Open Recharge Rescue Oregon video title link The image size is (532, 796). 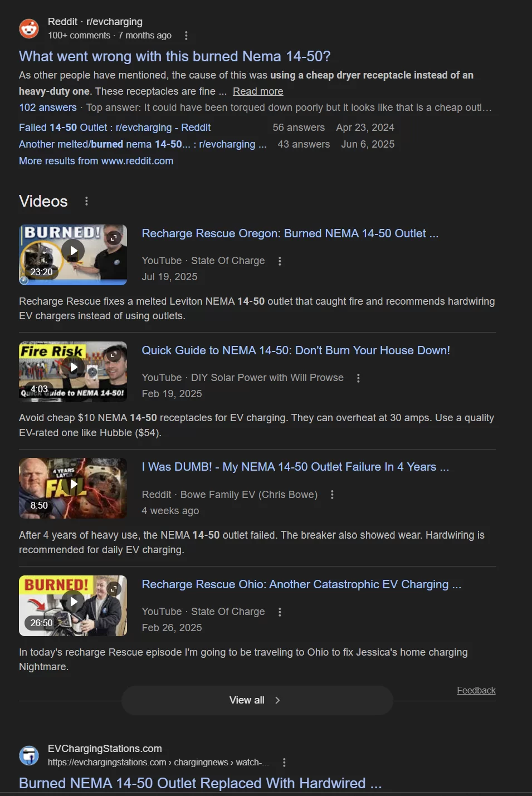pos(290,233)
